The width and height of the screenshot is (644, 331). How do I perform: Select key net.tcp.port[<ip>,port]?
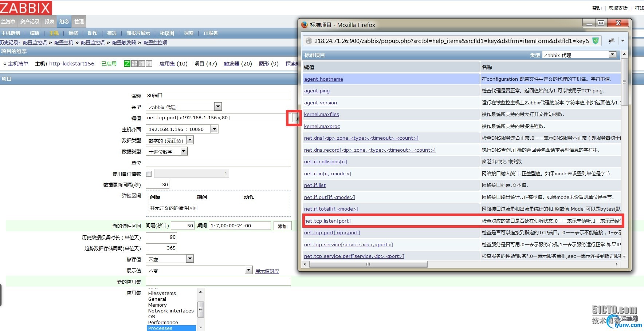332,232
